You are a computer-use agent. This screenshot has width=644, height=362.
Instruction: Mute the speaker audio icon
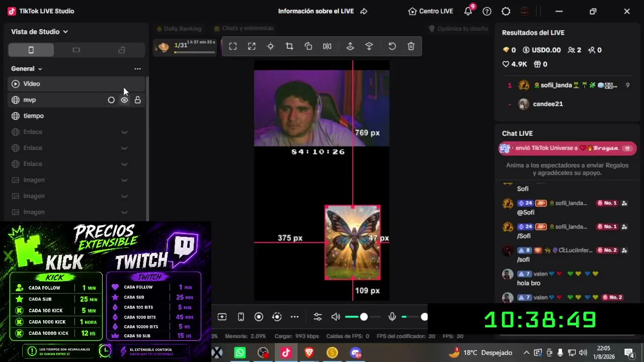coord(336,317)
